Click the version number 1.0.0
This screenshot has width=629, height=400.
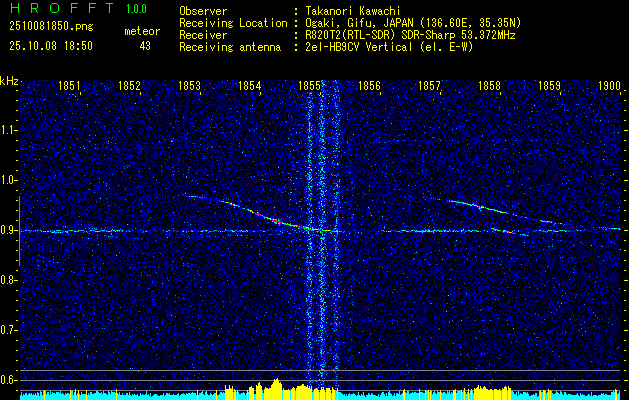point(136,9)
